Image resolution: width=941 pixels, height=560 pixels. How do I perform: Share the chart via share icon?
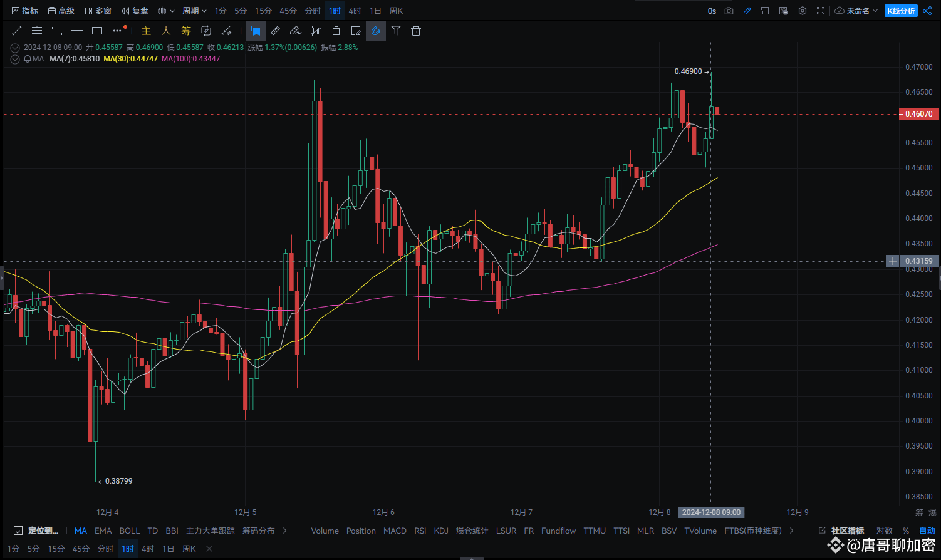point(928,11)
